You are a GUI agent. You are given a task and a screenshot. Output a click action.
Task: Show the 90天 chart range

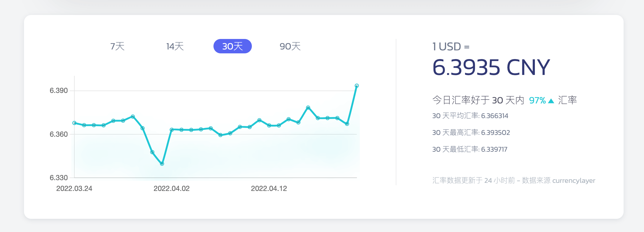[290, 46]
